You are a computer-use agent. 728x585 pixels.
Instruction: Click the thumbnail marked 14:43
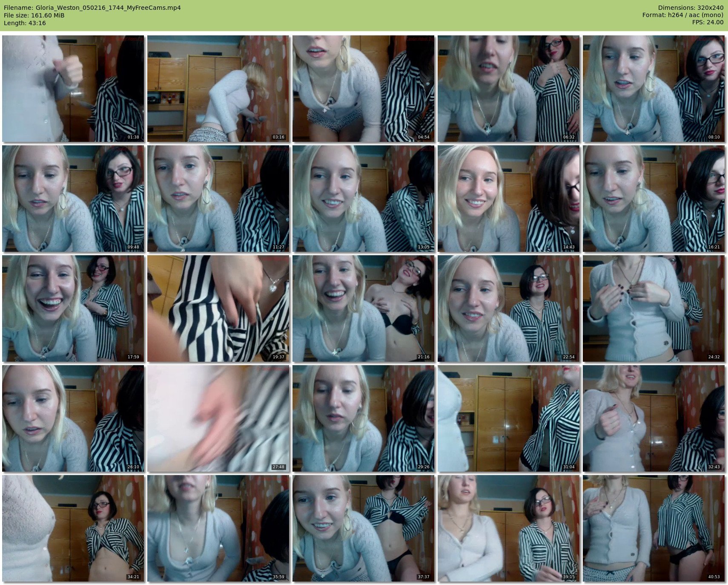[x=509, y=199]
